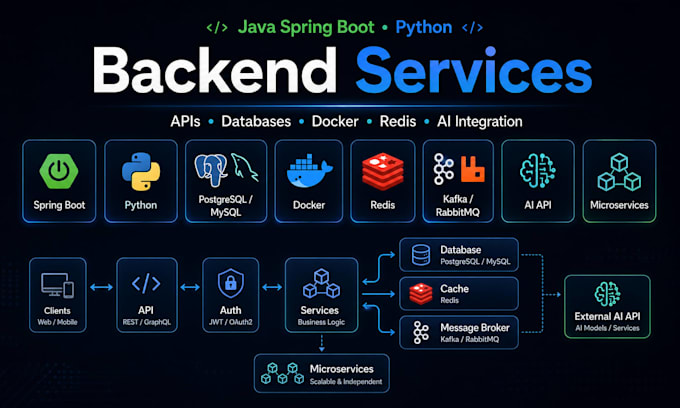Click 'AI Integration' in the subtitle line

point(480,122)
